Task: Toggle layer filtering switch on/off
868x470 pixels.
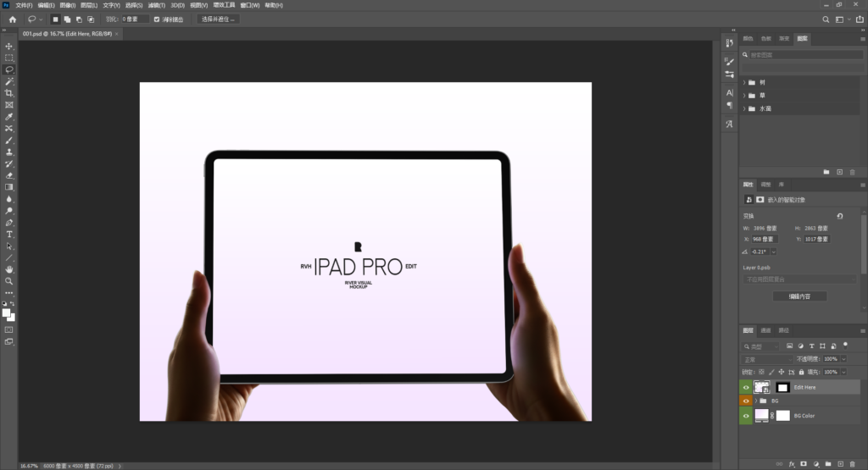Action: pos(845,345)
